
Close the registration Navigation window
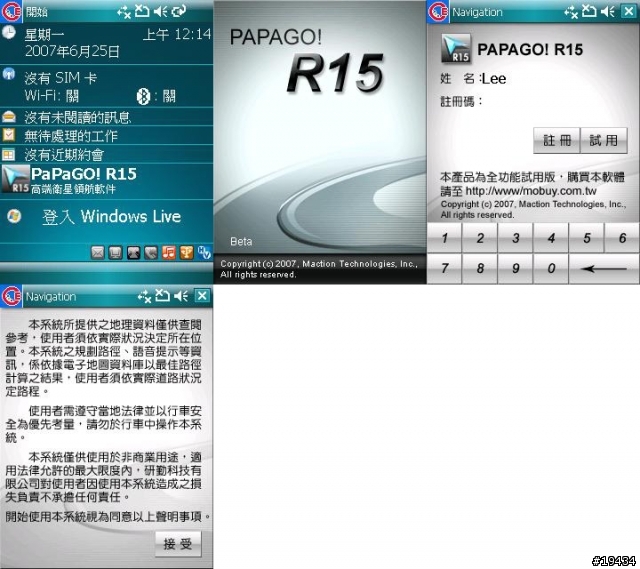tap(629, 11)
